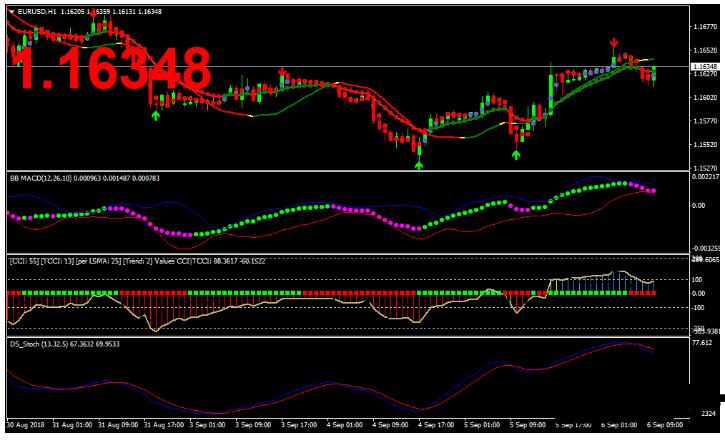Click the 3 Sep 09:00 time label

click(x=253, y=424)
